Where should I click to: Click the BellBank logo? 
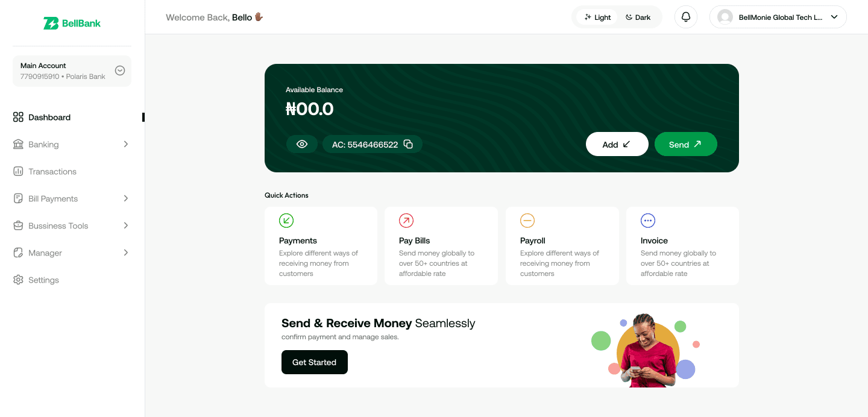click(72, 24)
